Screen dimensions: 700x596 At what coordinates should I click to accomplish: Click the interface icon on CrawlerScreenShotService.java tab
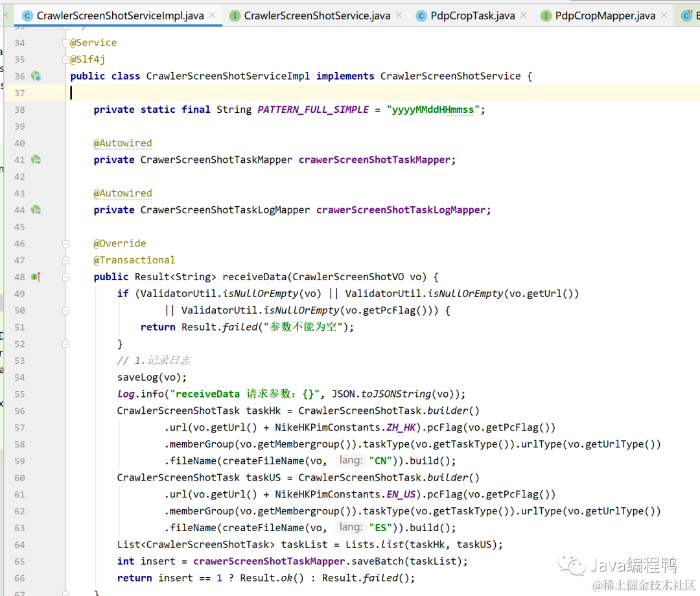tap(235, 16)
